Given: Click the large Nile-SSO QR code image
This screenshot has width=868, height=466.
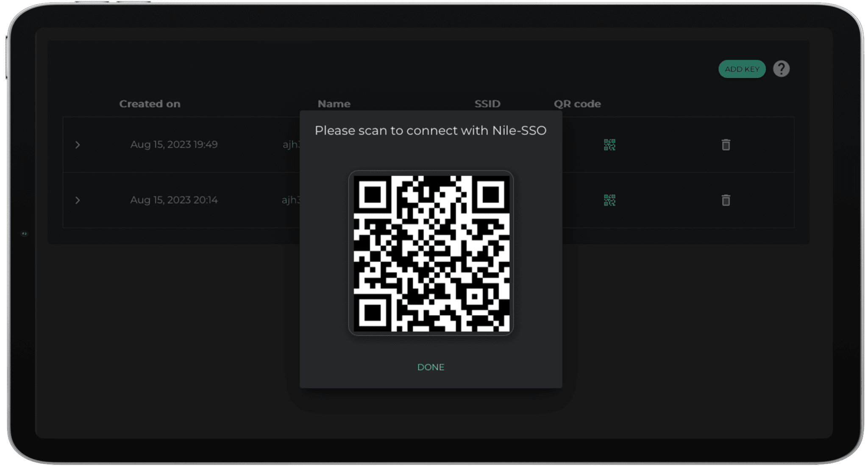Looking at the screenshot, I should [431, 253].
